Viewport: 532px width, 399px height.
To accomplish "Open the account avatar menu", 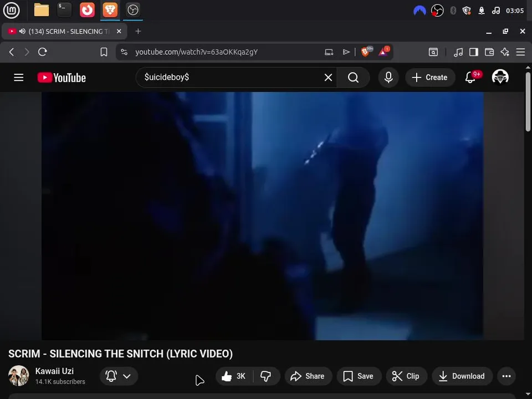I will click(x=500, y=77).
